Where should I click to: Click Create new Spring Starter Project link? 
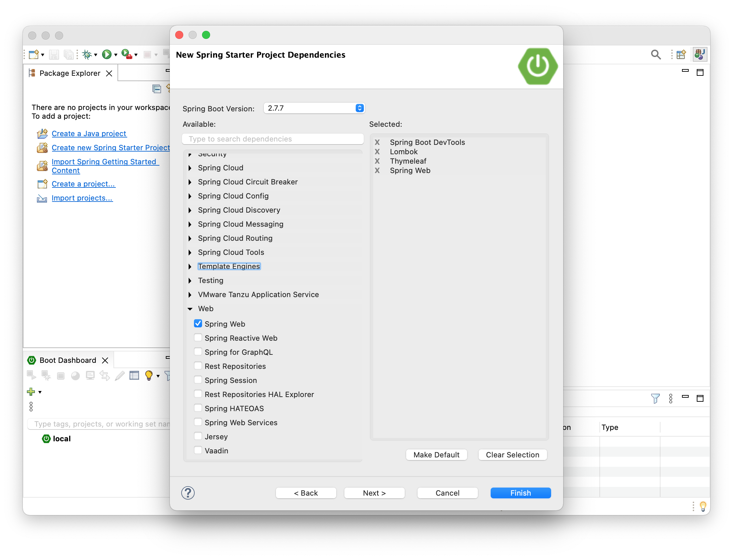click(111, 148)
